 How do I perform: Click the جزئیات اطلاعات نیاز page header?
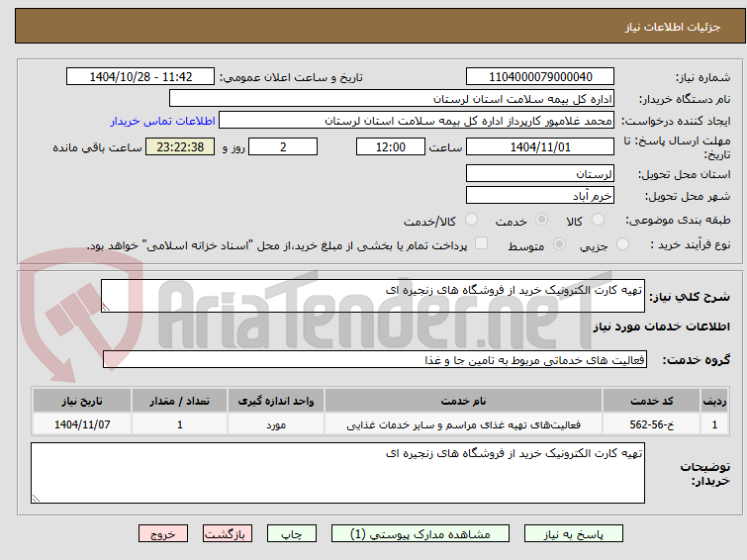672,27
